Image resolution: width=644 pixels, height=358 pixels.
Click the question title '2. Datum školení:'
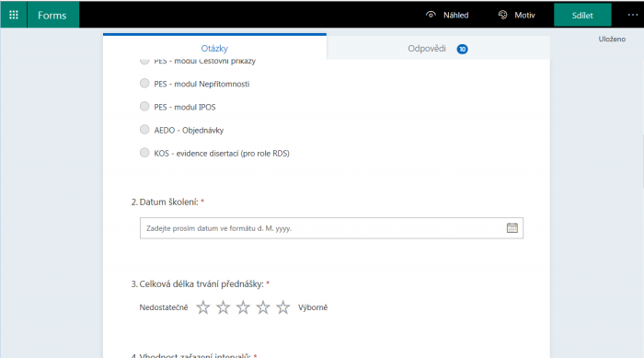coord(165,202)
